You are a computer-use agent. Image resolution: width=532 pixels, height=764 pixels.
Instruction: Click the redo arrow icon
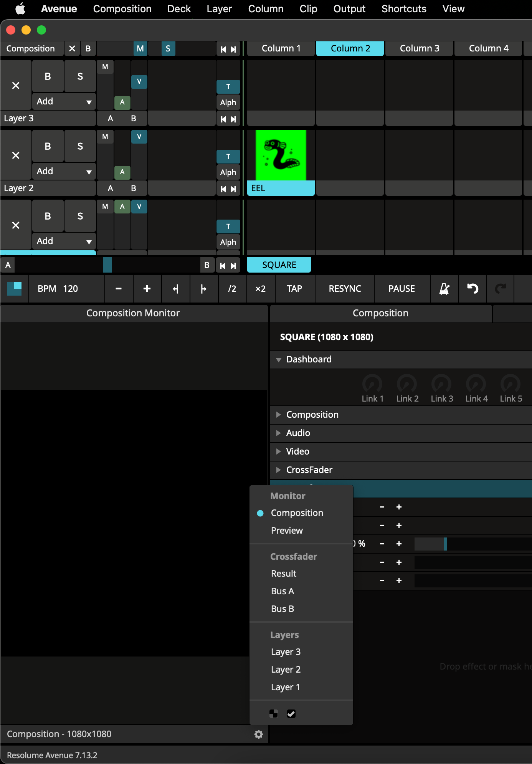[x=500, y=289]
